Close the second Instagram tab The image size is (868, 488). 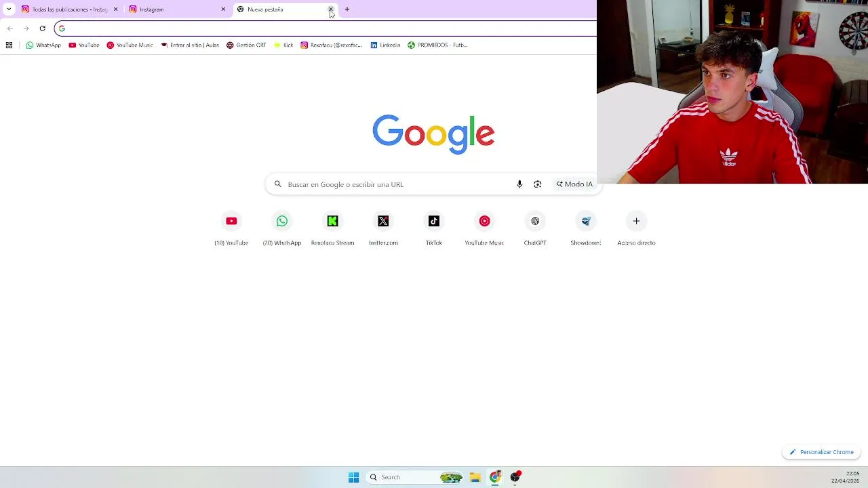tap(223, 9)
